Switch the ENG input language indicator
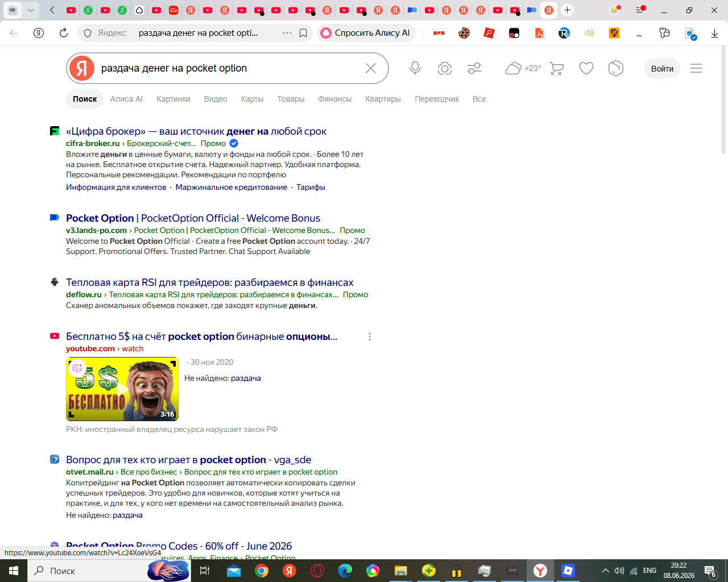Screen dimensions: 728x582 [x=650, y=571]
